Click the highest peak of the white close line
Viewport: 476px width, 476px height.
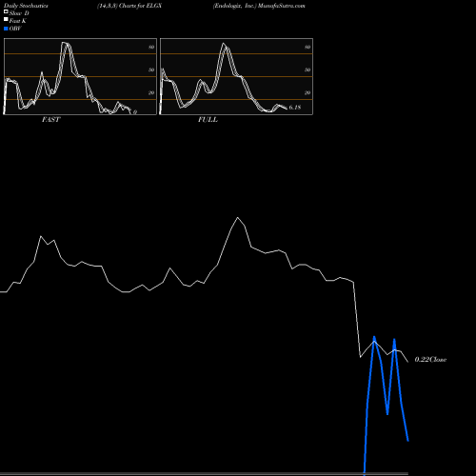(x=237, y=218)
